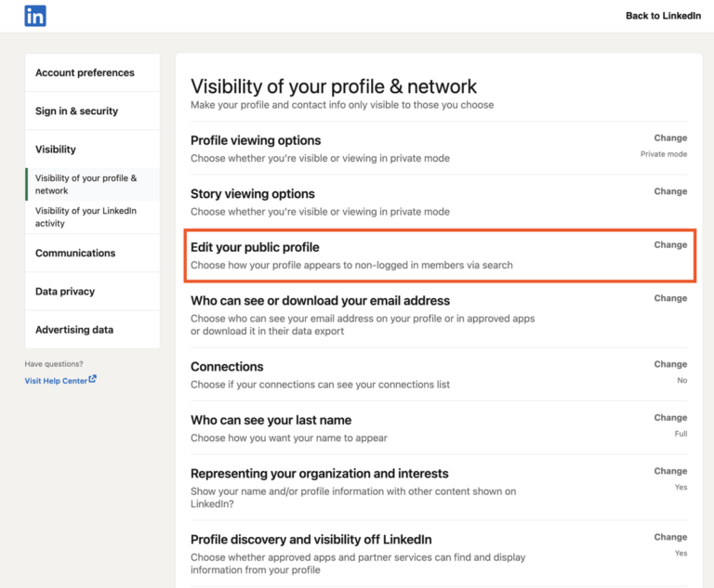Change Profile viewing options setting
714x588 pixels.
point(670,138)
